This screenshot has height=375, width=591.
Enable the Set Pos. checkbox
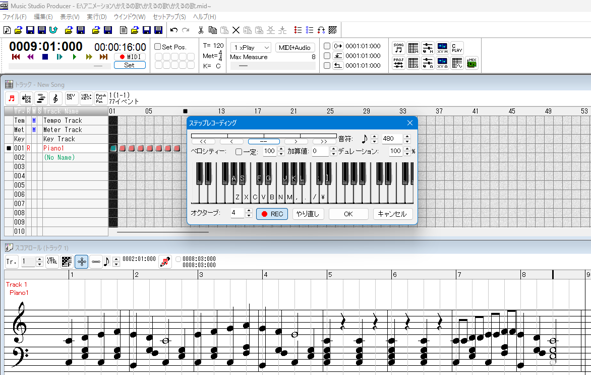click(x=158, y=47)
